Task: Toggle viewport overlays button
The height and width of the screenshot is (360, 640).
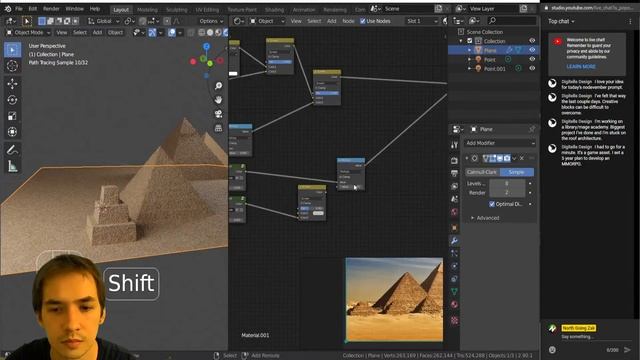Action: [171, 33]
